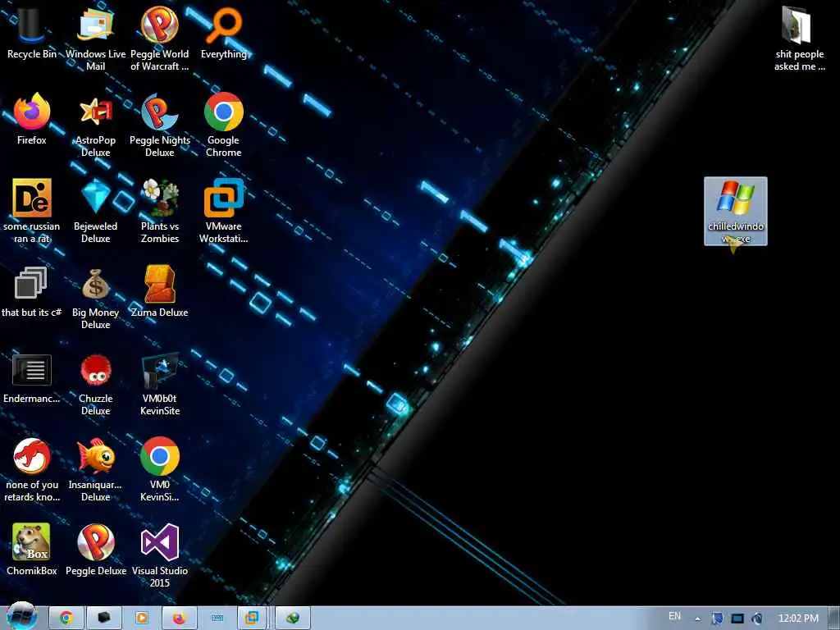Click the flag tray icon
The image size is (840, 630).
tap(717, 619)
